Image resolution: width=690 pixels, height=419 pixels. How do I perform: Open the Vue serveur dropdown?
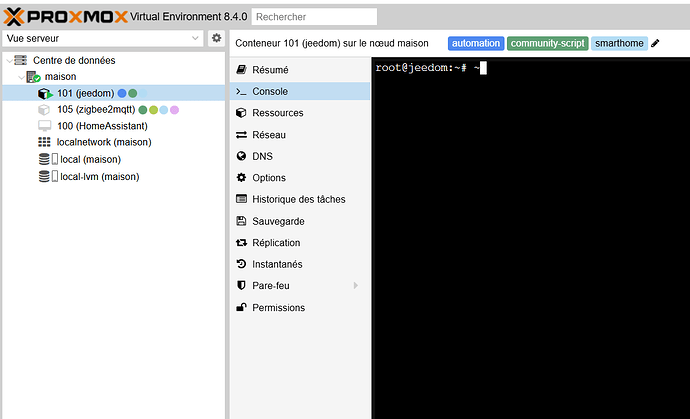[x=103, y=38]
